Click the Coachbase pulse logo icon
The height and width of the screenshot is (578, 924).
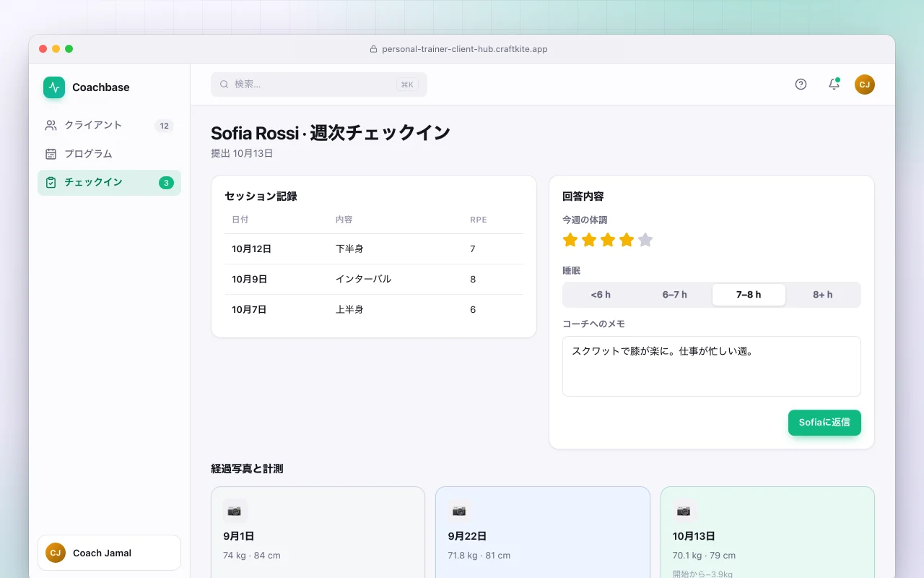54,87
